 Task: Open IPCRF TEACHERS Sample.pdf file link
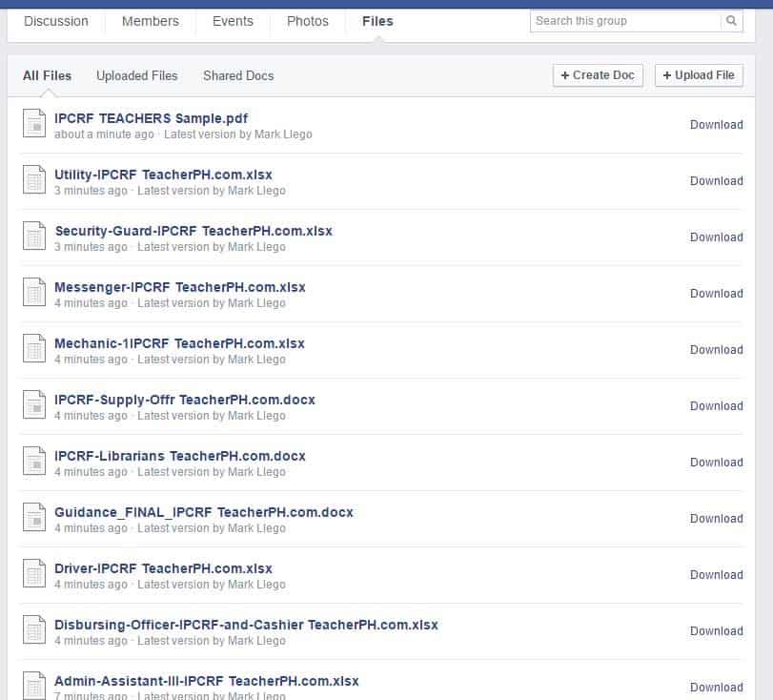(x=151, y=118)
